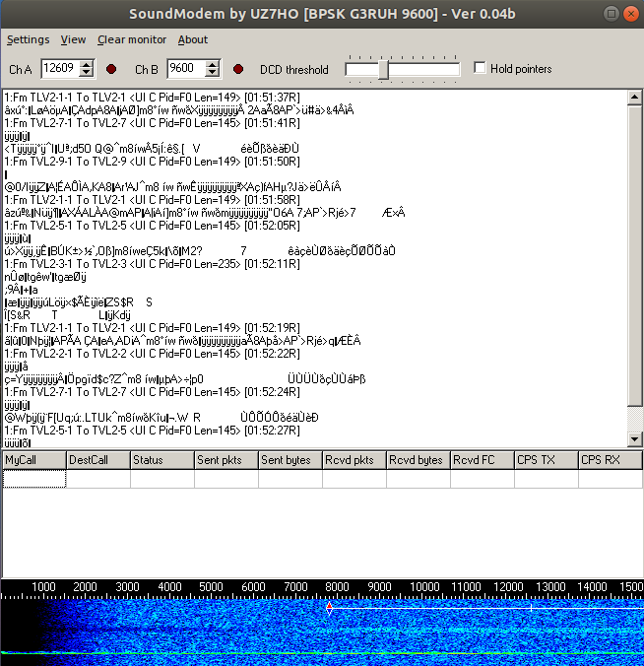Click the monitor vertical scrollbar thumb
644x666 pixels.
point(635,256)
